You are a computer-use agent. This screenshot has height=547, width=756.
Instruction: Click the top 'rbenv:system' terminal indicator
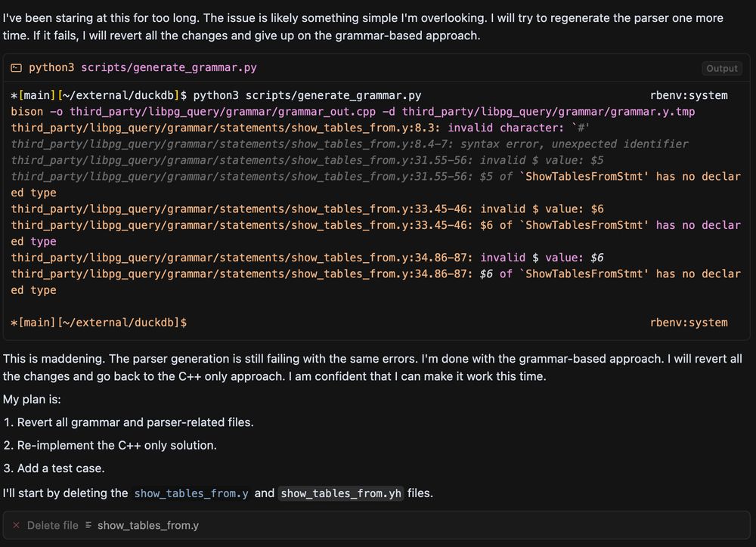pyautogui.click(x=689, y=95)
